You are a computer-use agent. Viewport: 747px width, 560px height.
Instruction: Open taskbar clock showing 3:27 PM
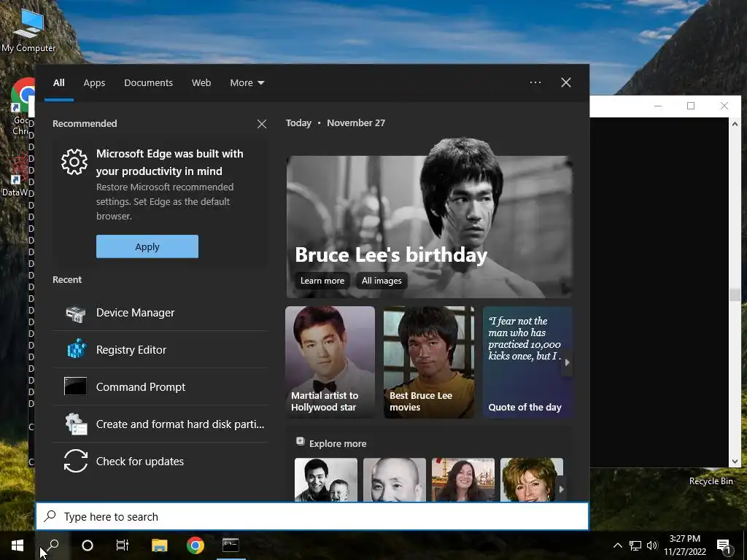click(685, 545)
